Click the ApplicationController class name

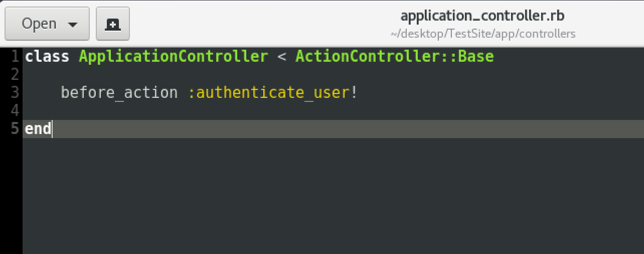tap(174, 56)
